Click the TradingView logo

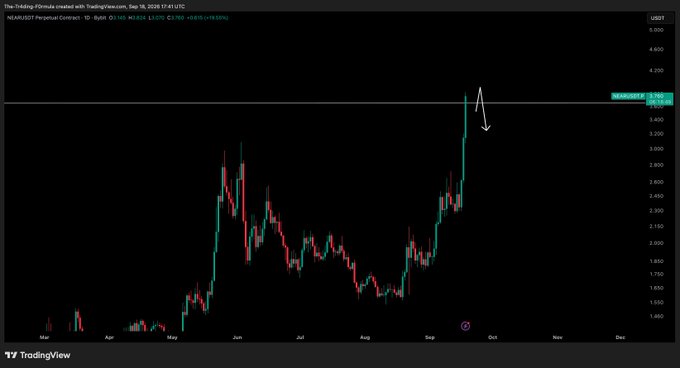[x=38, y=355]
